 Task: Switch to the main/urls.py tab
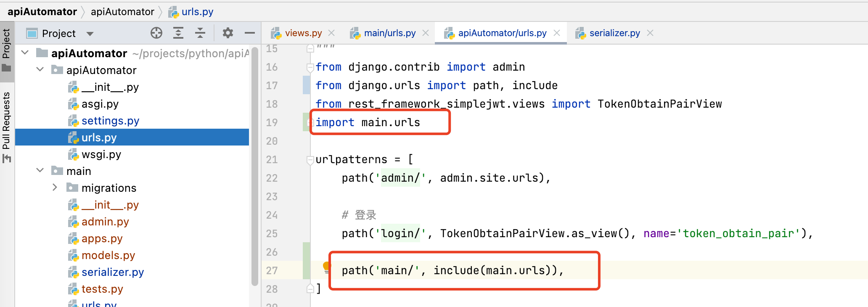pos(390,33)
